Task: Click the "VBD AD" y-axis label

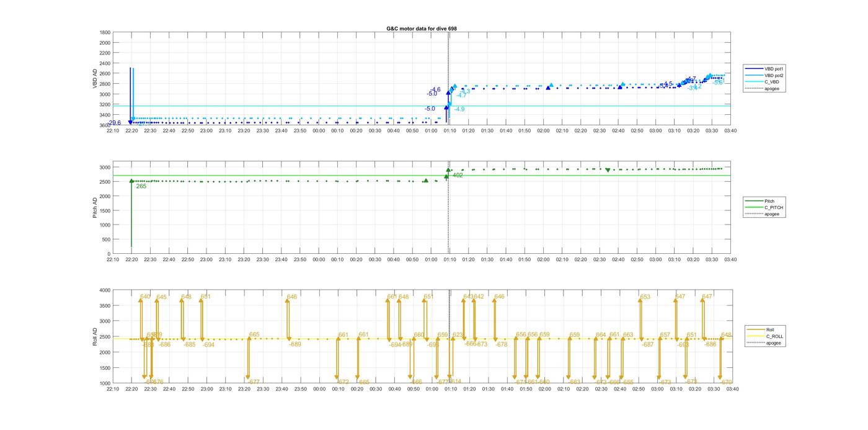Action: coord(95,79)
